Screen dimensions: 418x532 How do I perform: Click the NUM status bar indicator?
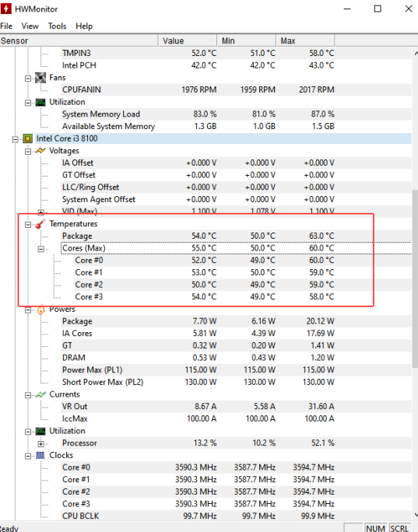375,528
